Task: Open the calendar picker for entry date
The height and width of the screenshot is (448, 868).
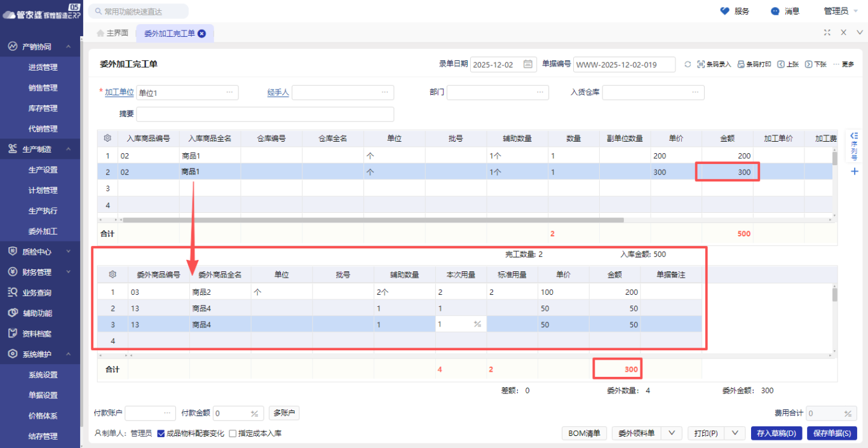Action: pyautogui.click(x=527, y=64)
